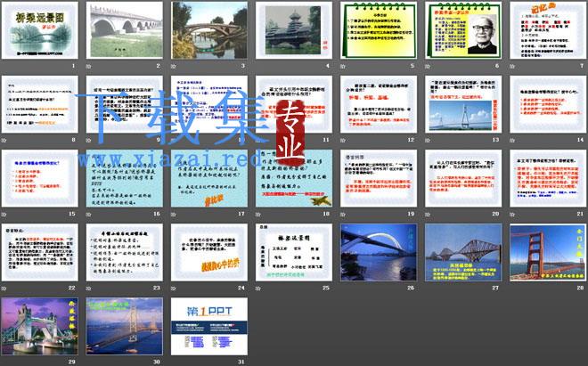
Task: Select slide 2 with multi-arch stone bridge photo
Action: [125, 30]
